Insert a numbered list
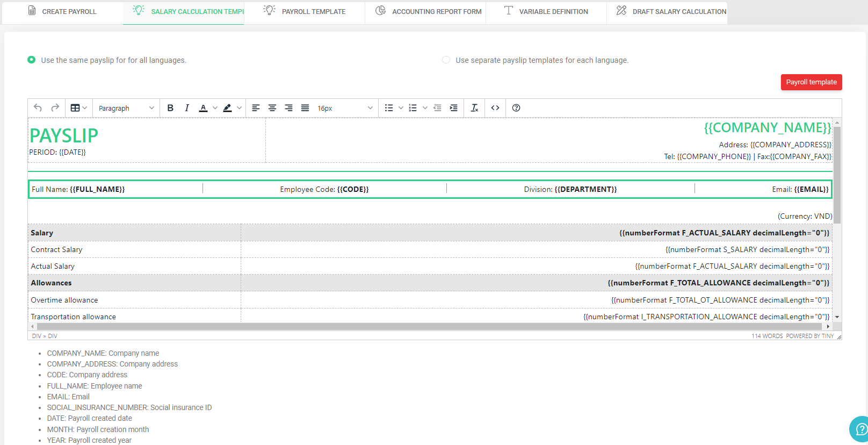The image size is (868, 445). [413, 108]
